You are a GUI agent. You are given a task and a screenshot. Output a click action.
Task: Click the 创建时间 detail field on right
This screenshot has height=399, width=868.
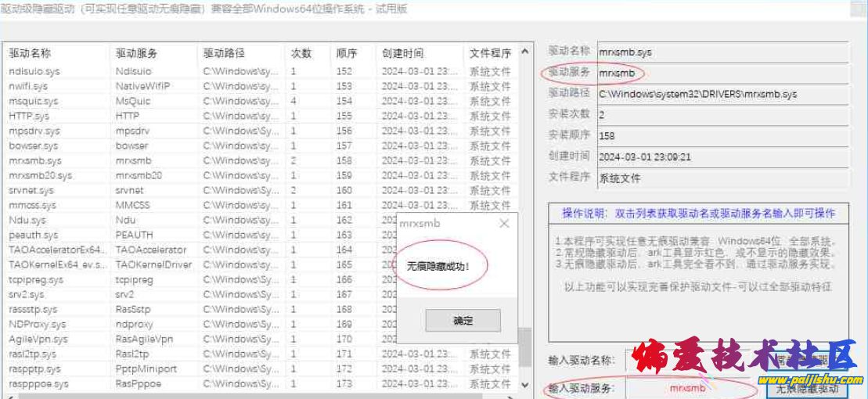(x=722, y=156)
